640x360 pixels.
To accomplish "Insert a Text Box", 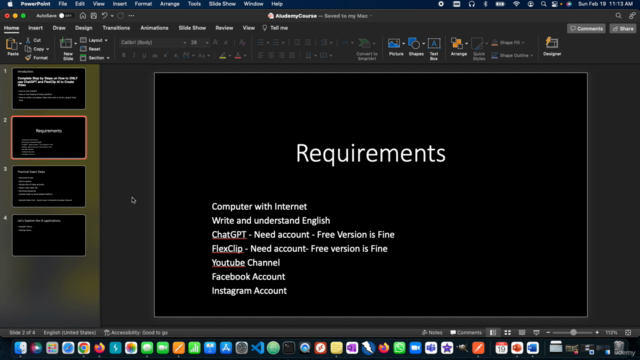I will pyautogui.click(x=434, y=48).
